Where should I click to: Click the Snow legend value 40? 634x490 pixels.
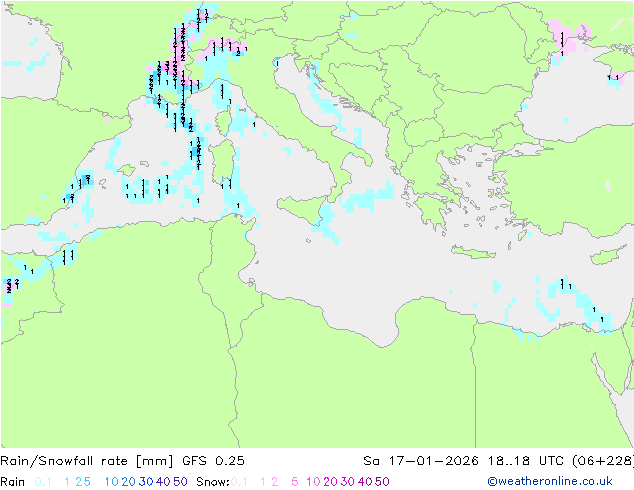point(365,482)
